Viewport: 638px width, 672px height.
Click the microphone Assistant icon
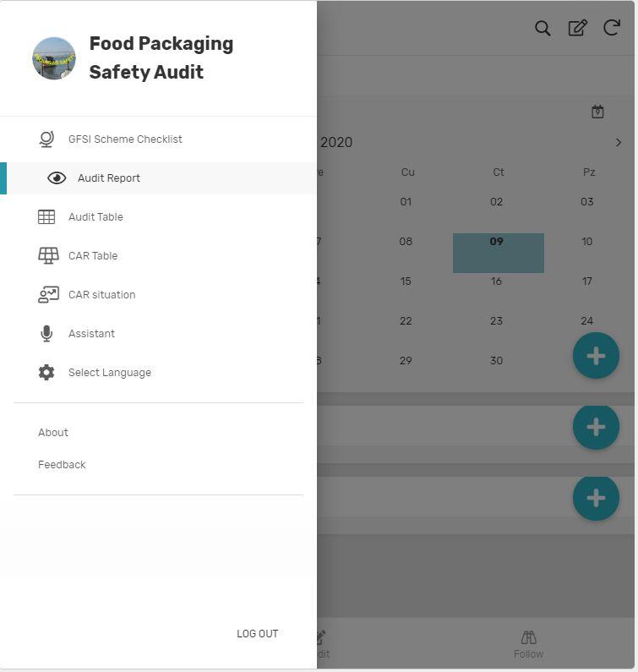[x=46, y=334]
